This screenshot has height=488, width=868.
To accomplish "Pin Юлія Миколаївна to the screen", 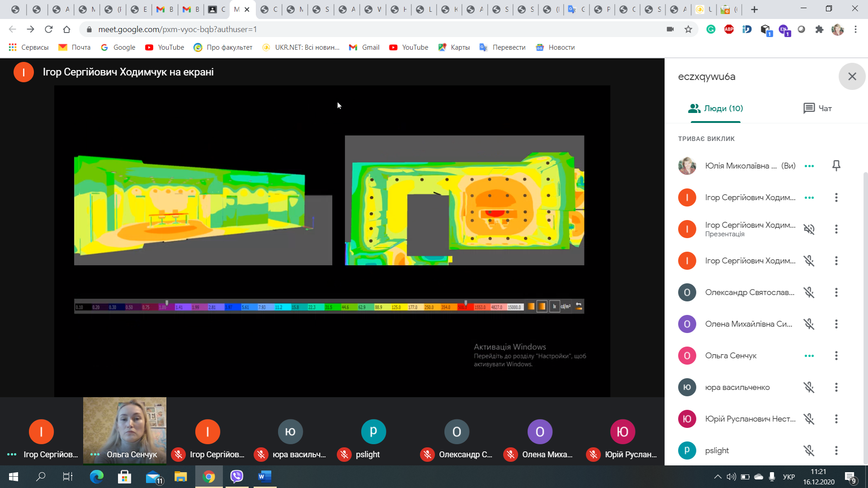I will pyautogui.click(x=836, y=166).
